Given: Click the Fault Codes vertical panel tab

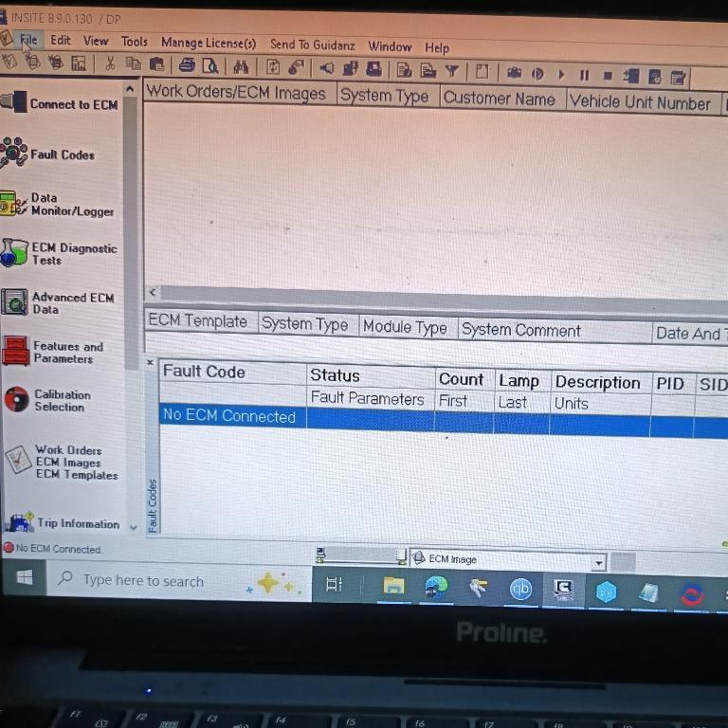Looking at the screenshot, I should pyautogui.click(x=153, y=505).
